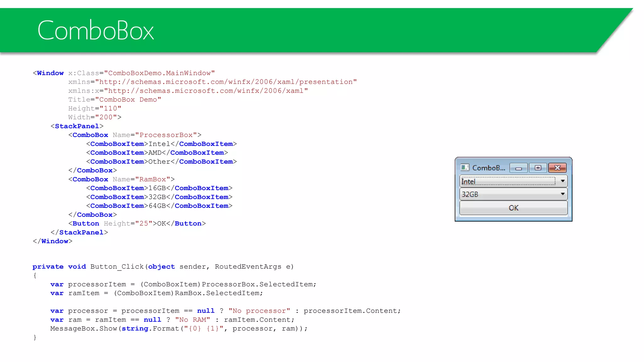Maximize the ComboBox Demo window
The height and width of the screenshot is (362, 644).
538,168
